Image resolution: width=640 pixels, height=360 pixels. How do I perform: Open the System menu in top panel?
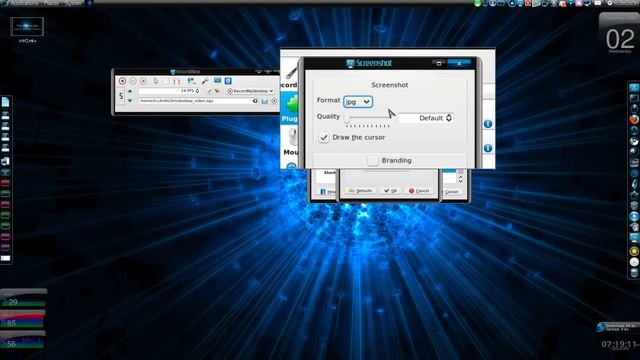pyautogui.click(x=73, y=3)
